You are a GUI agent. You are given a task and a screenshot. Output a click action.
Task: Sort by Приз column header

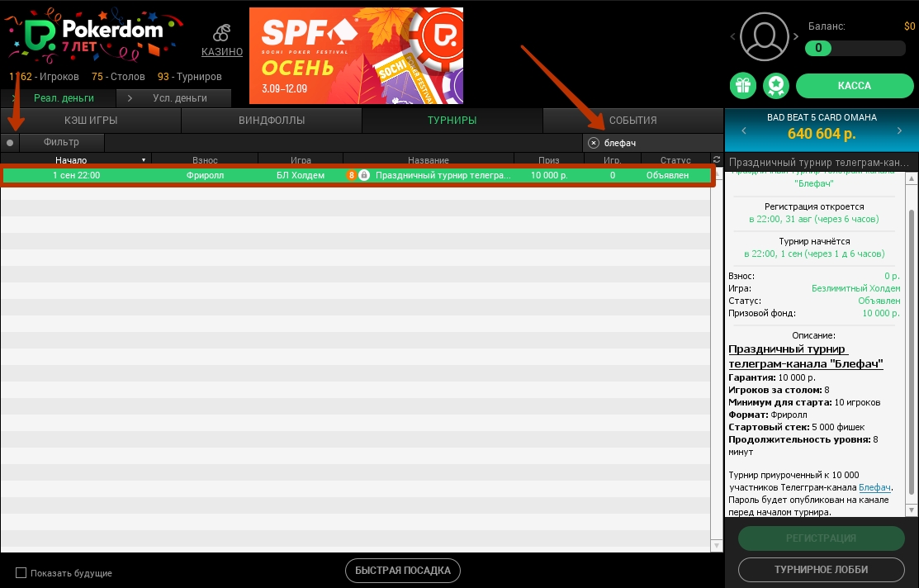coord(549,160)
